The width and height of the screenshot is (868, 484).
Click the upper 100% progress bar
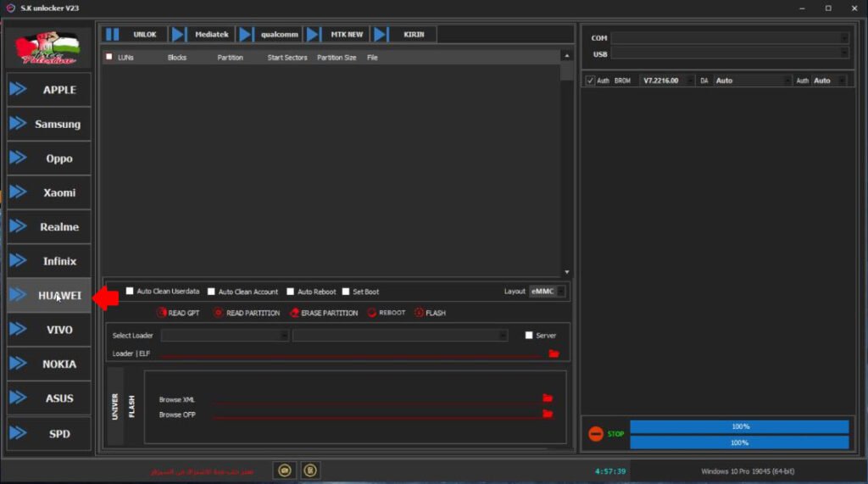click(x=739, y=426)
